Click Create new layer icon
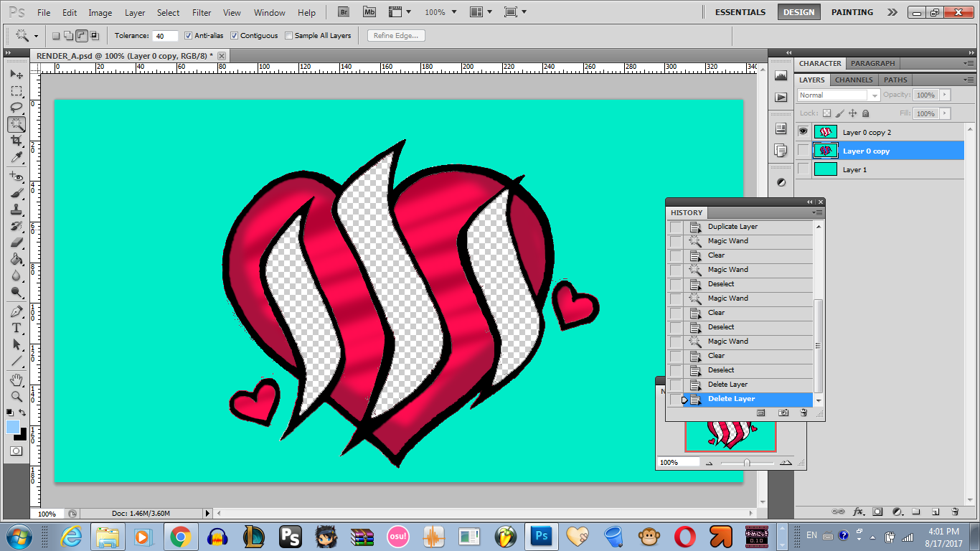This screenshot has width=980, height=551. point(936,512)
